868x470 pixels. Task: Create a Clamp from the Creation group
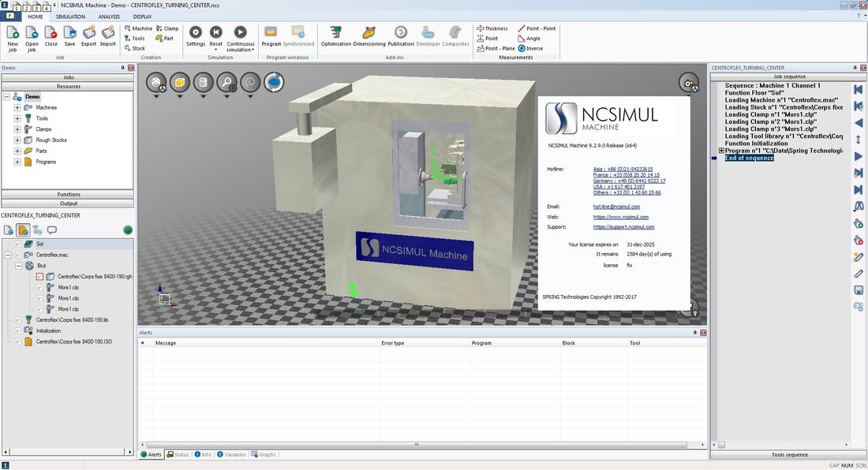click(x=167, y=28)
